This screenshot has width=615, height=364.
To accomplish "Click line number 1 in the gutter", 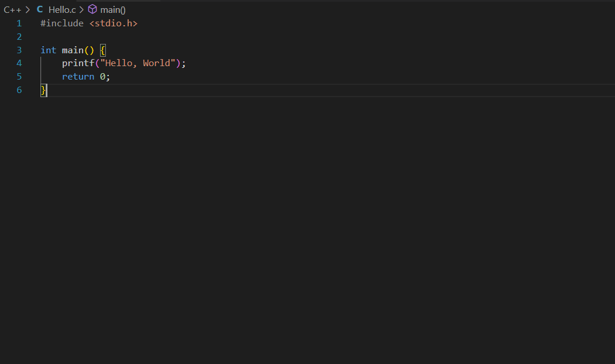I will pyautogui.click(x=19, y=23).
